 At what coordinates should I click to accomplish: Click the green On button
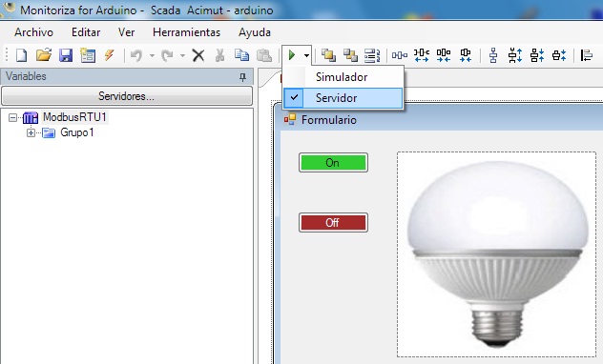pos(333,162)
